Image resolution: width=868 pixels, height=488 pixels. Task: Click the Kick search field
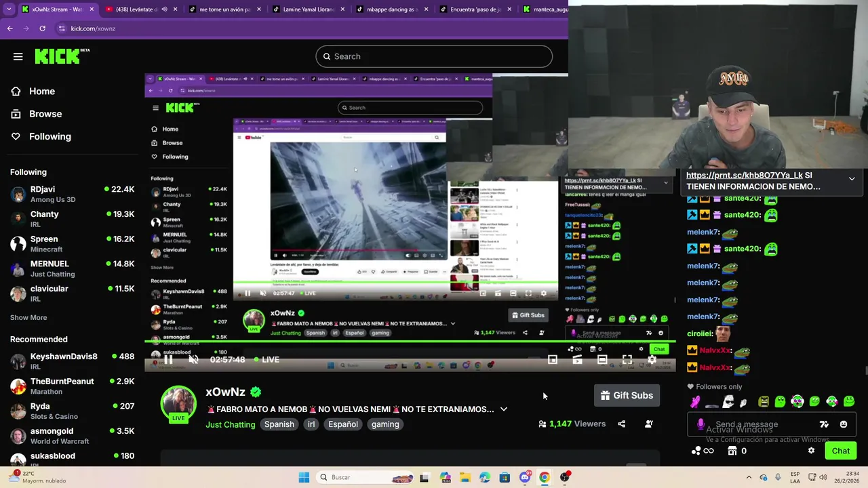(x=434, y=56)
